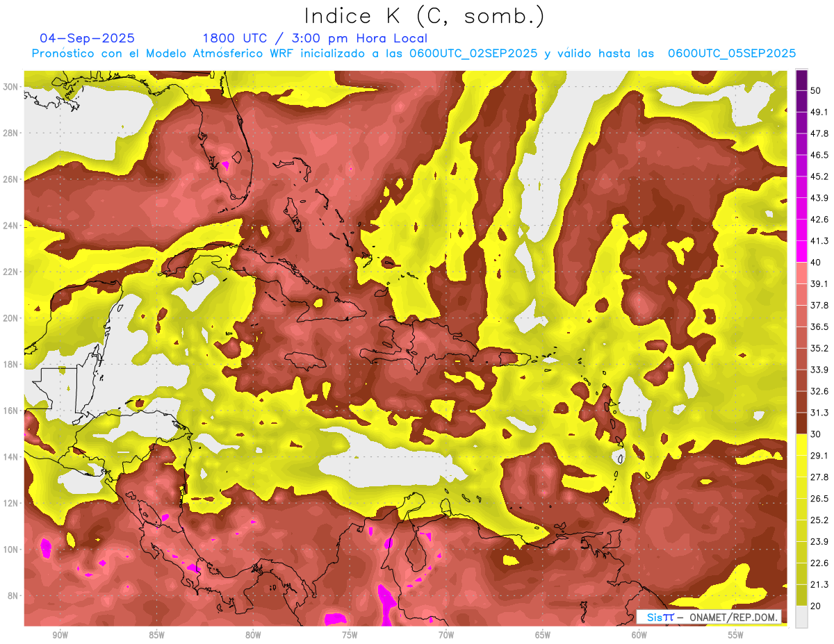
Task: Click the '43.9' colorbar value
Action: tap(820, 199)
